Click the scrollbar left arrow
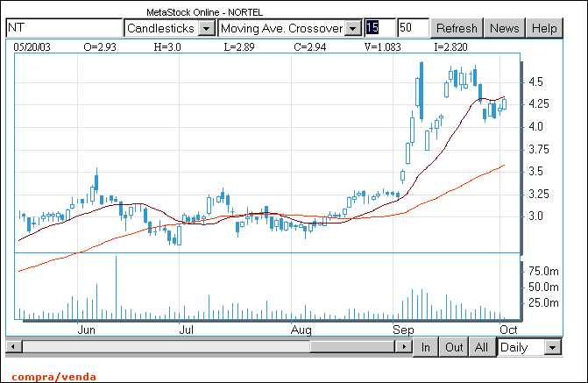 [14, 346]
